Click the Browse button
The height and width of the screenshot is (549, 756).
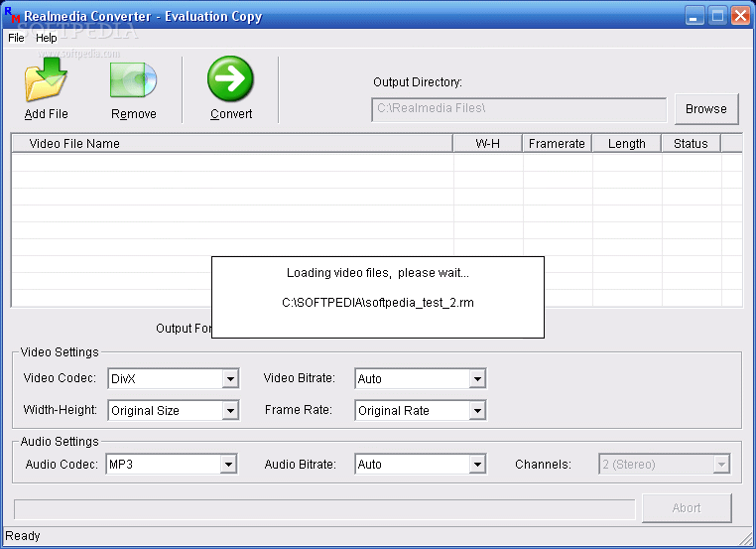(706, 109)
